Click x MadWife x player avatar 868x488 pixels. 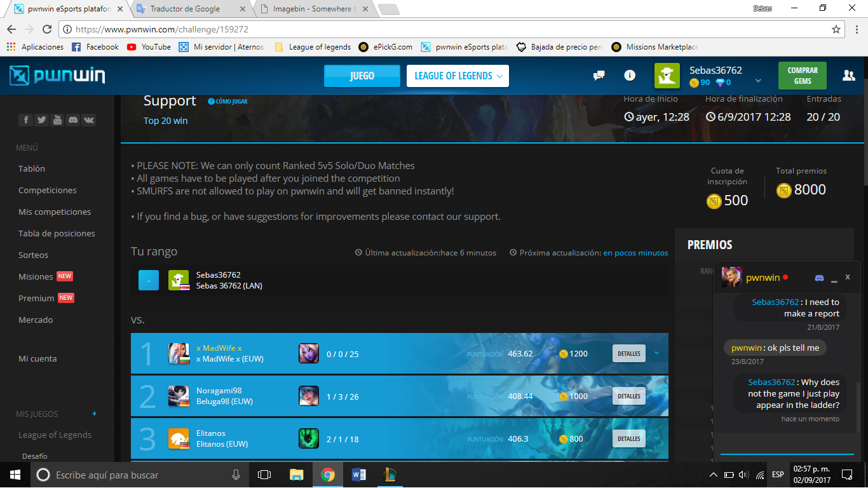179,353
